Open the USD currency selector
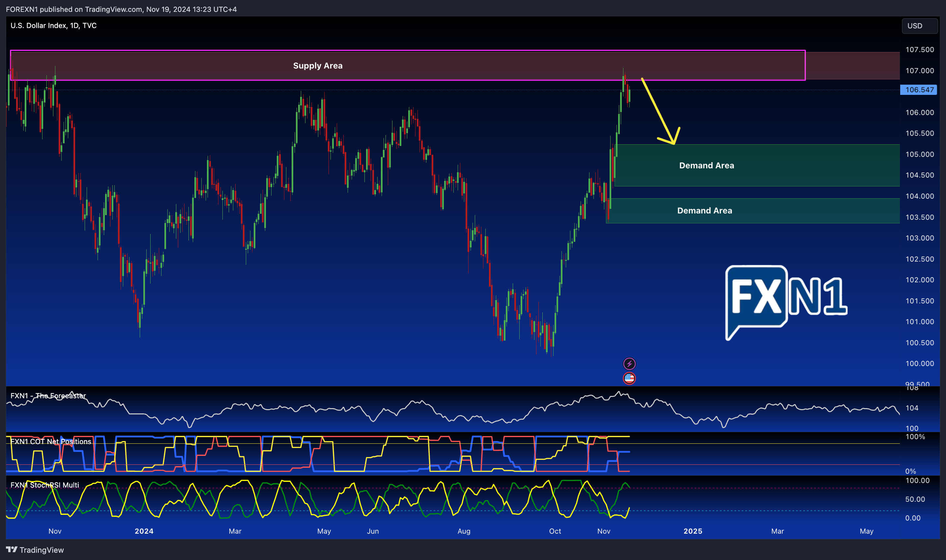 920,26
